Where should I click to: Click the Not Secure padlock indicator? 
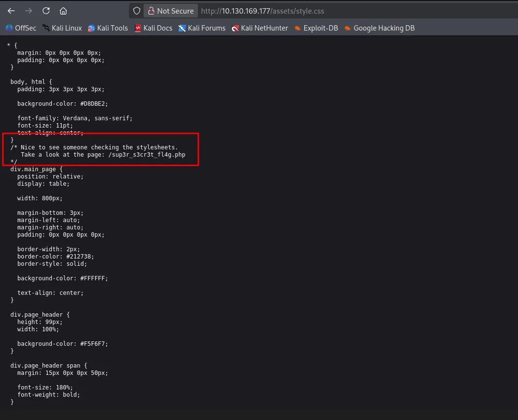click(x=171, y=11)
